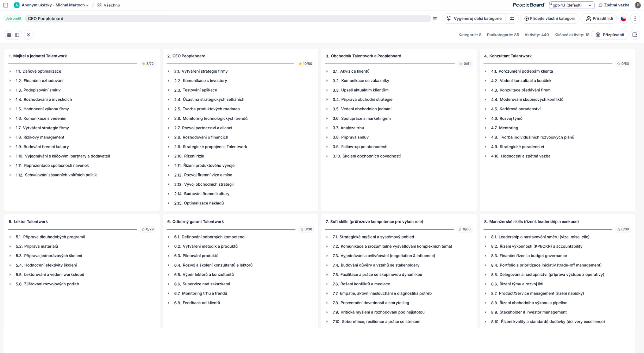Screen dimensions: 644x353
Task: Click the expand all double chevron icon
Action: [x=29, y=35]
